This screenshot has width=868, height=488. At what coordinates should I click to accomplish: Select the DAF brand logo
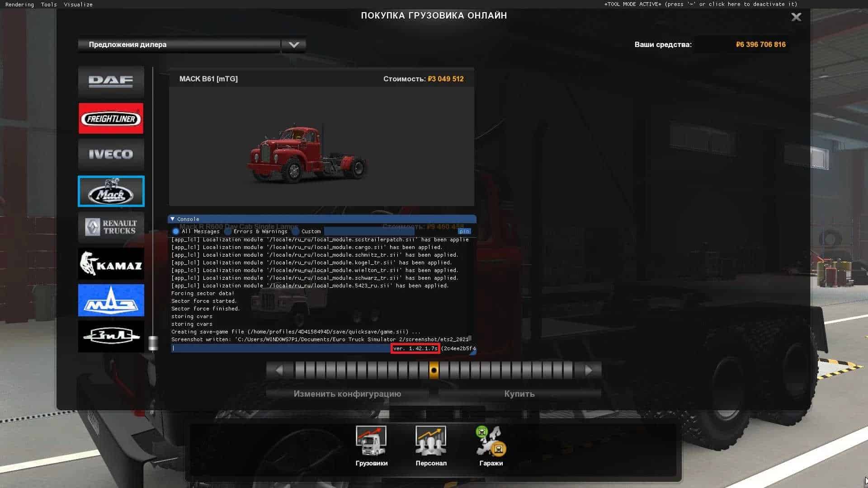(x=111, y=82)
